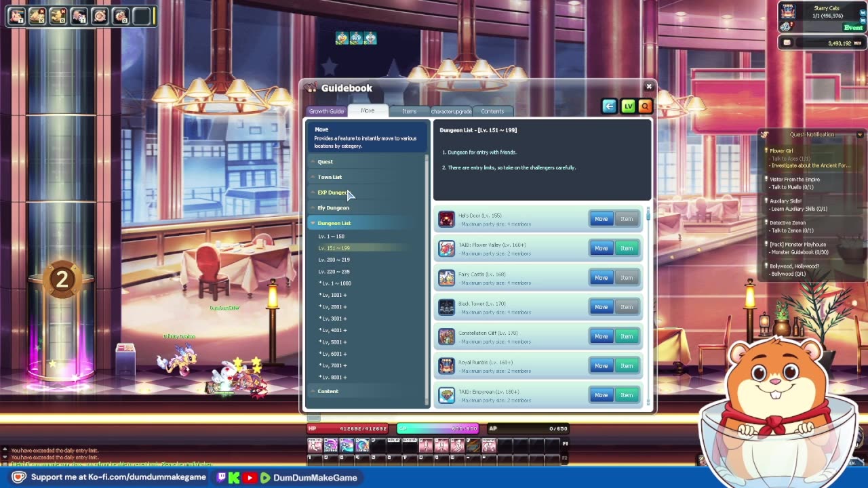
Task: Click the Fairy Castle dungeon icon
Action: [446, 278]
